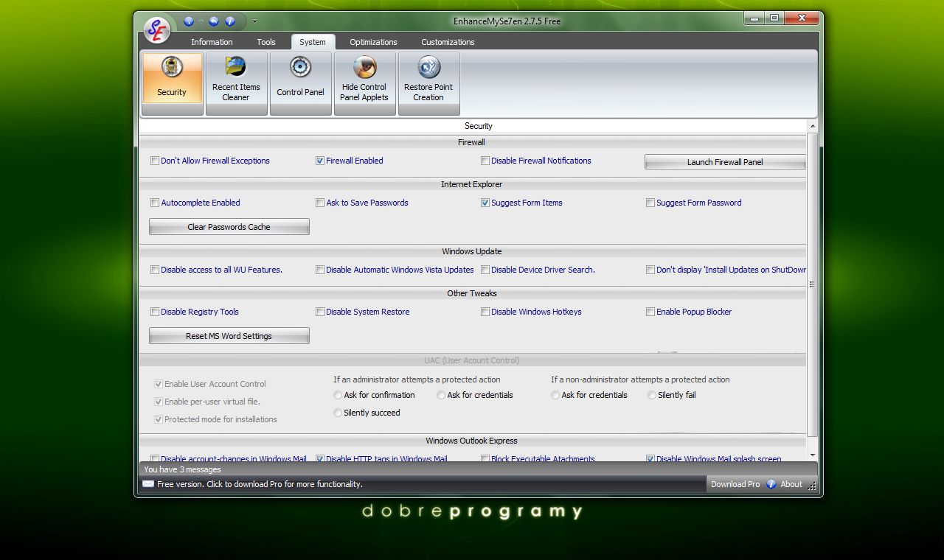This screenshot has height=560, width=944.
Task: Toggle Suggest Form Items checkbox
Action: [485, 203]
